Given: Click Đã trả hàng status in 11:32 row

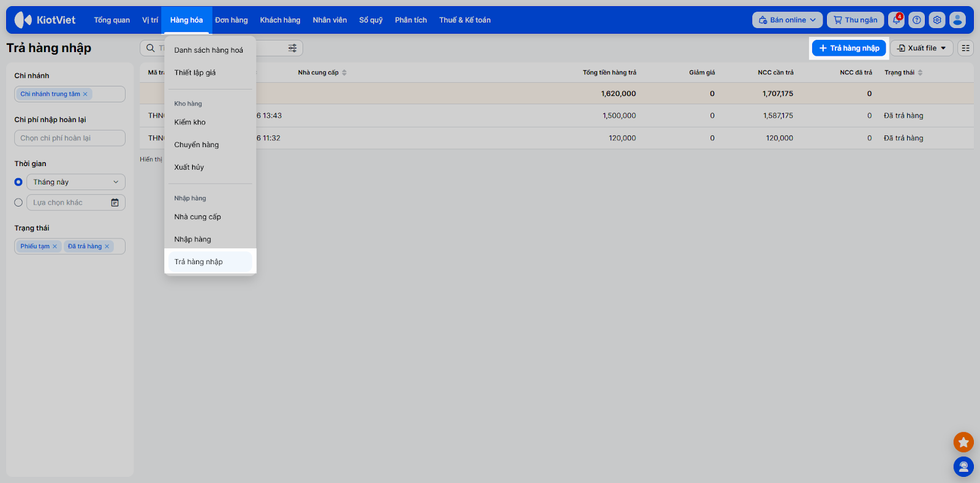Looking at the screenshot, I should click(x=903, y=138).
